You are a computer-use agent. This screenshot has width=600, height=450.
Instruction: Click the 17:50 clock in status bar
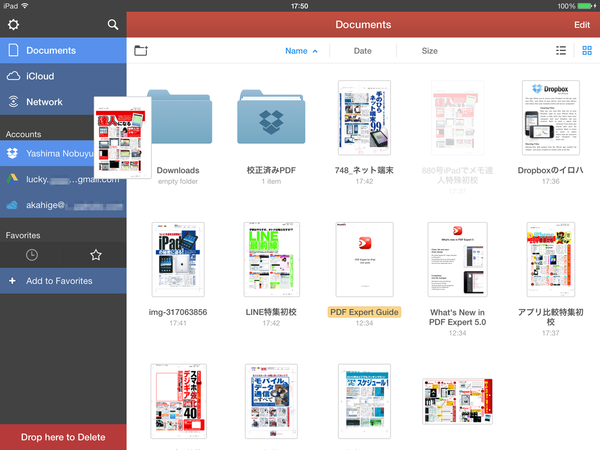(299, 6)
